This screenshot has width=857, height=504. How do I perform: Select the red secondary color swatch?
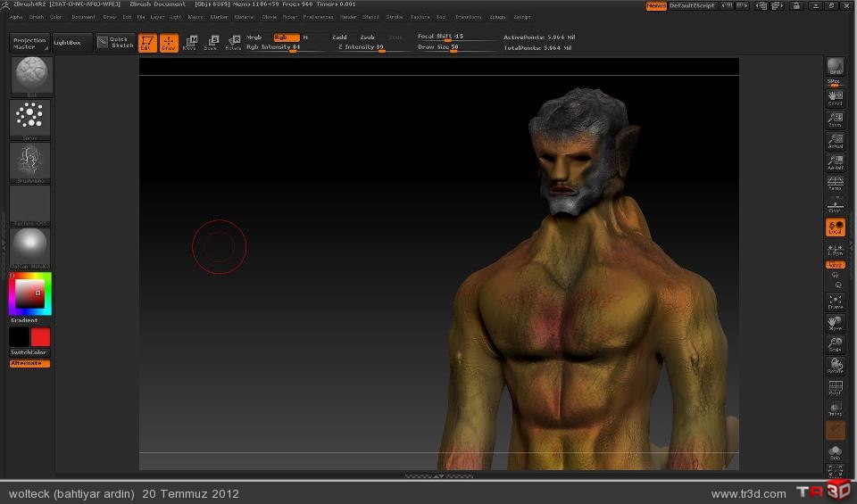pyautogui.click(x=41, y=337)
